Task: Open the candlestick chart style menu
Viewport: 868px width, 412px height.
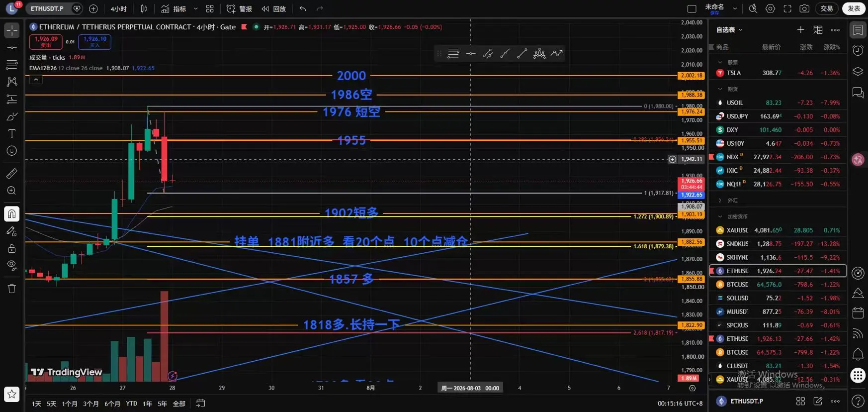Action: pos(144,8)
